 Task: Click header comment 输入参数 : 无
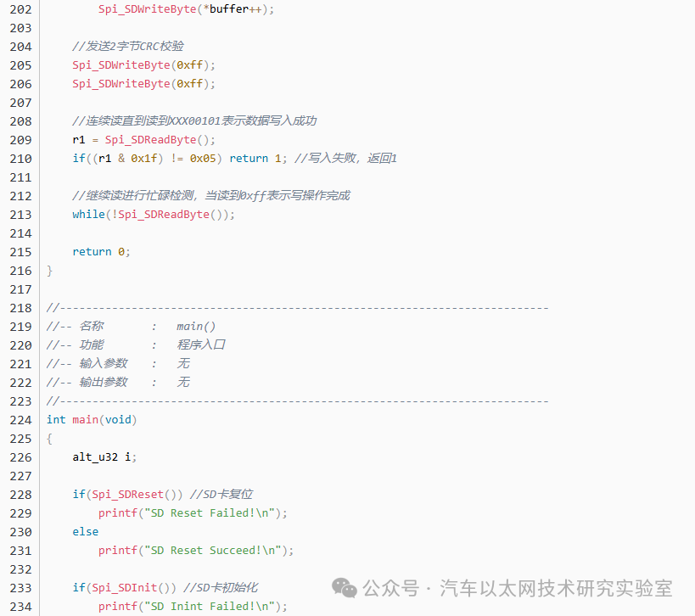[118, 364]
